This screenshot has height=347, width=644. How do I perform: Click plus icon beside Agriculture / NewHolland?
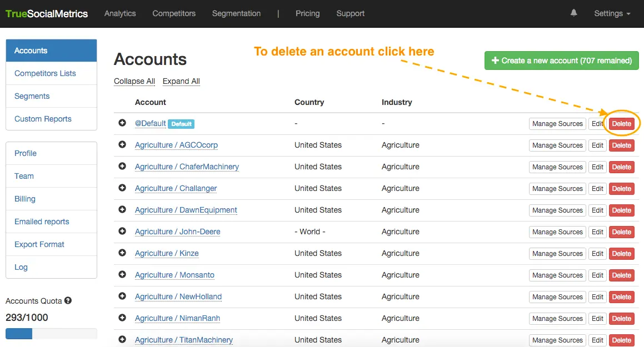pos(122,296)
